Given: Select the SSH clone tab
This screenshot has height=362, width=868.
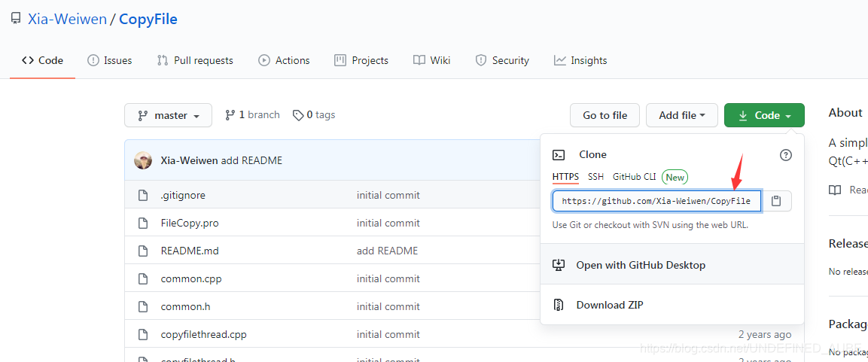Looking at the screenshot, I should pyautogui.click(x=595, y=177).
